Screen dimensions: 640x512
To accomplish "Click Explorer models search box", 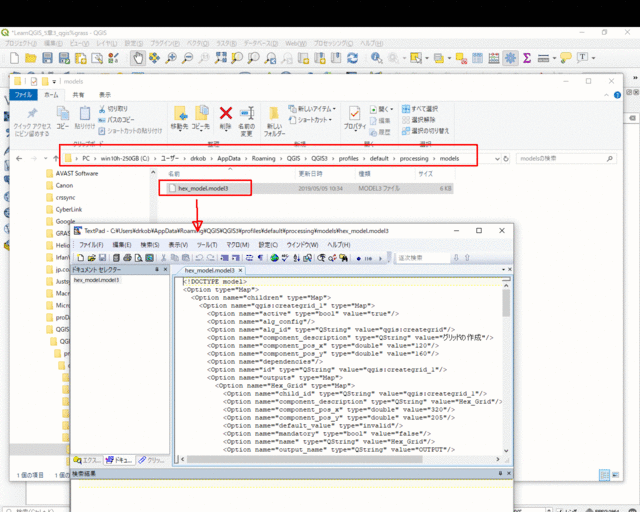I will click(x=567, y=158).
